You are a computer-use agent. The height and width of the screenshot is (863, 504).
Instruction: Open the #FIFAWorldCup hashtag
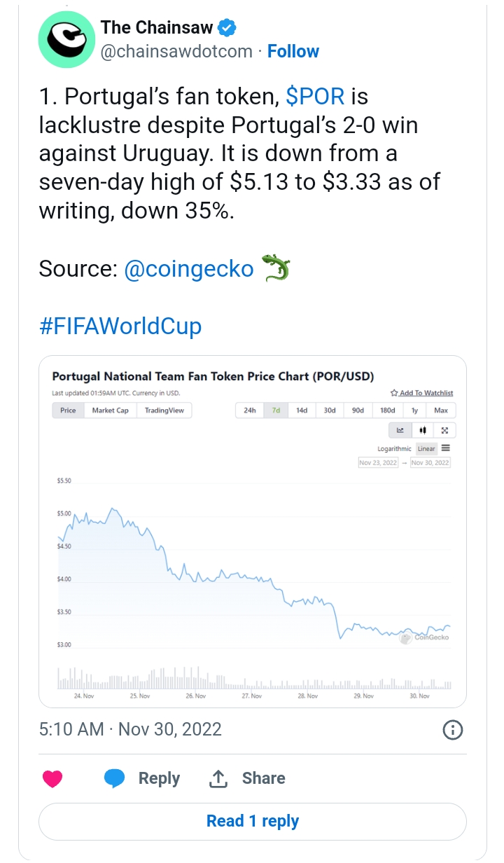pos(120,326)
